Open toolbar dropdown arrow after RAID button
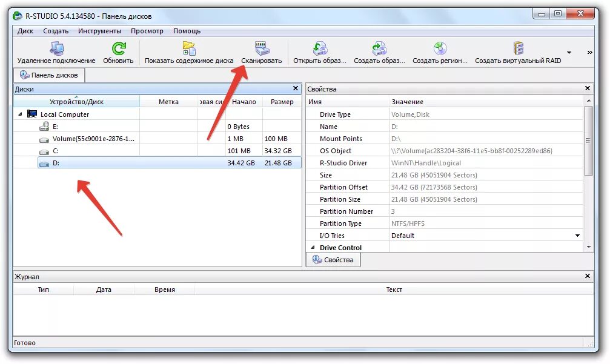The width and height of the screenshot is (610, 364). click(x=569, y=53)
